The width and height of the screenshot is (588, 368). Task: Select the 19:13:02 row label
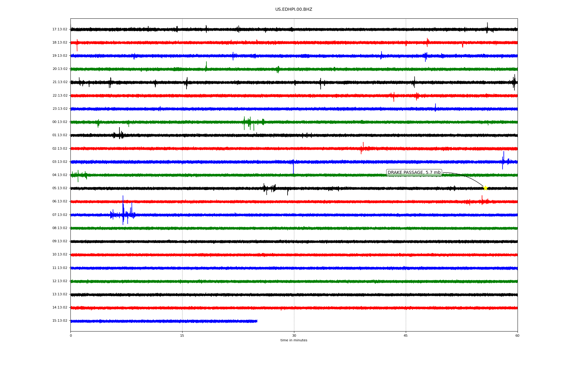(x=60, y=56)
